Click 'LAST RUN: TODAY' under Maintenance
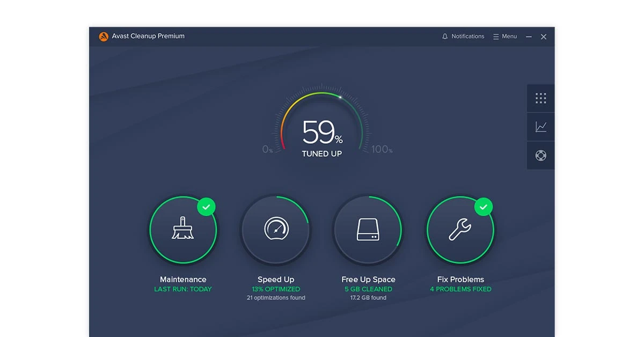The height and width of the screenshot is (337, 644). point(183,289)
